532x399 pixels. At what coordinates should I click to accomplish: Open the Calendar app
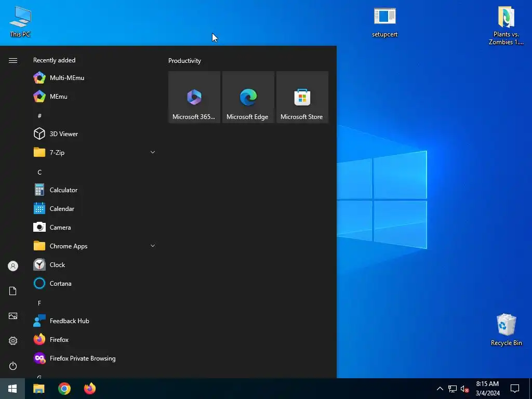click(x=95, y=209)
